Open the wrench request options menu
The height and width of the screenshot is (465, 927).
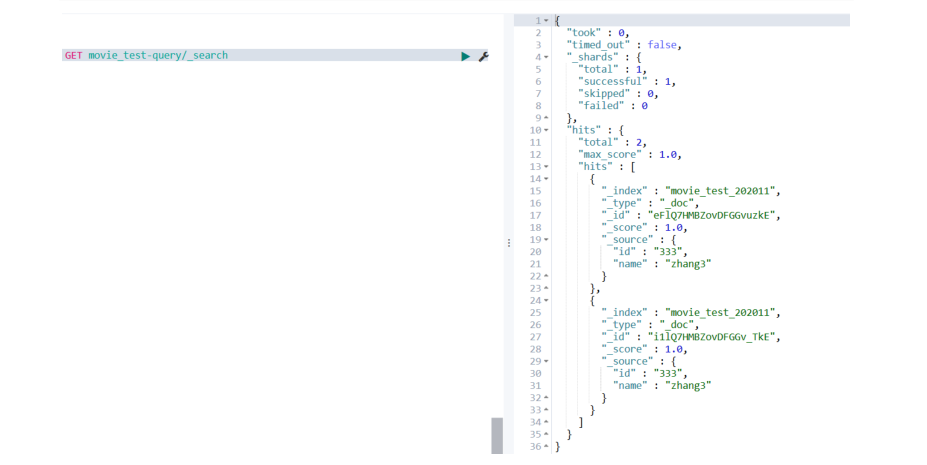pos(484,56)
